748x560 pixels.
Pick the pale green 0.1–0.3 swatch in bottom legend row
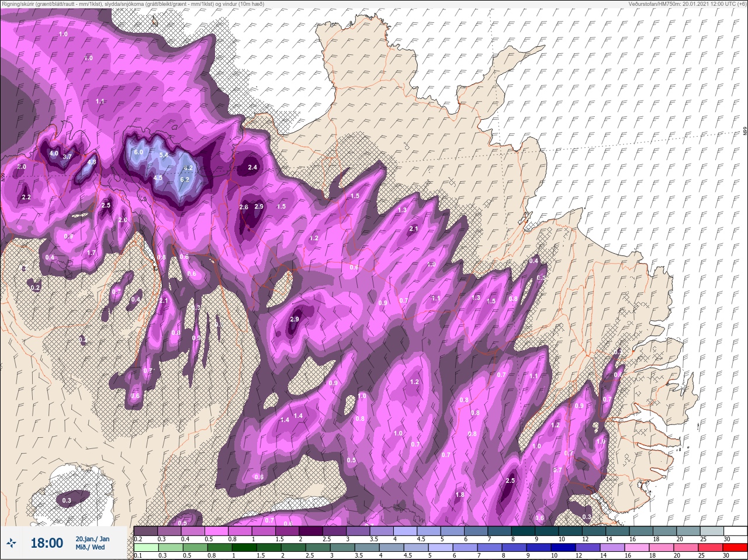146,548
